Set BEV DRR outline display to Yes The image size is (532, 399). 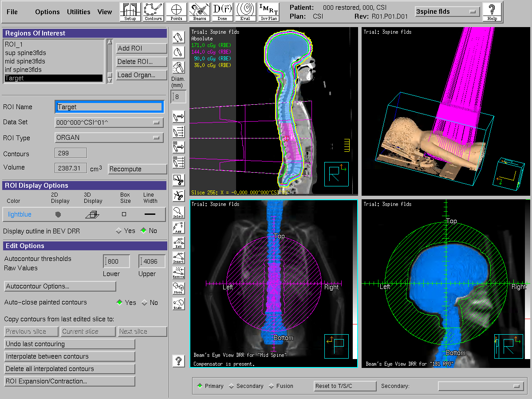click(119, 231)
